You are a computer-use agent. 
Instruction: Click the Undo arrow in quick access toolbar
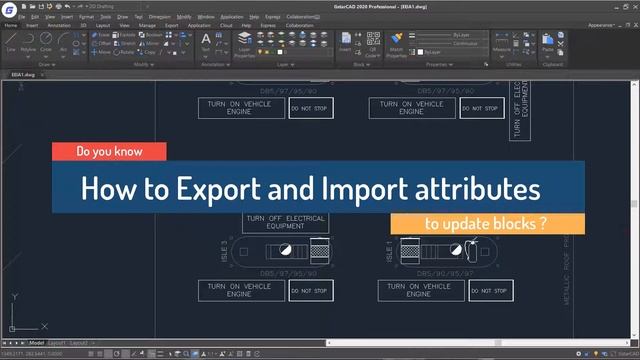(67, 7)
